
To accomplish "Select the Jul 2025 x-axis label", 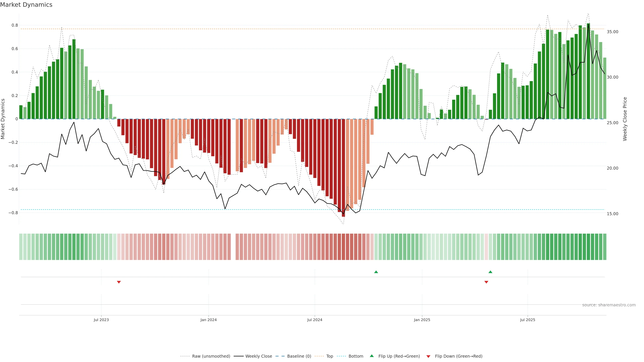I will coord(527,320).
